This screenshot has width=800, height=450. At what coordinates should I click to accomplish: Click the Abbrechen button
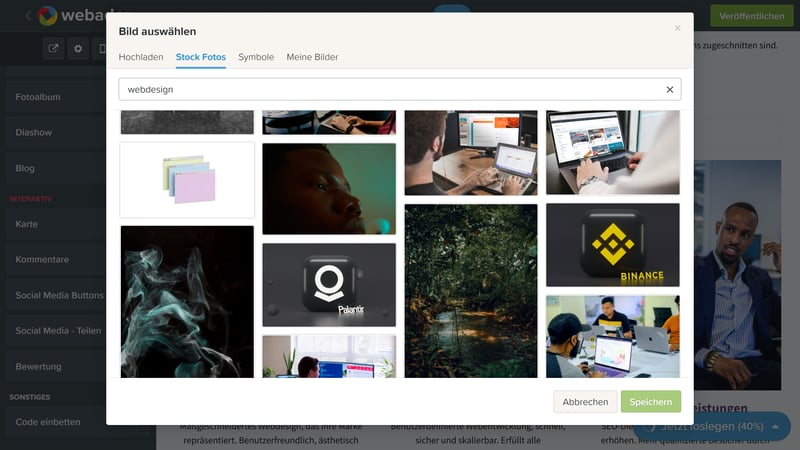[585, 402]
